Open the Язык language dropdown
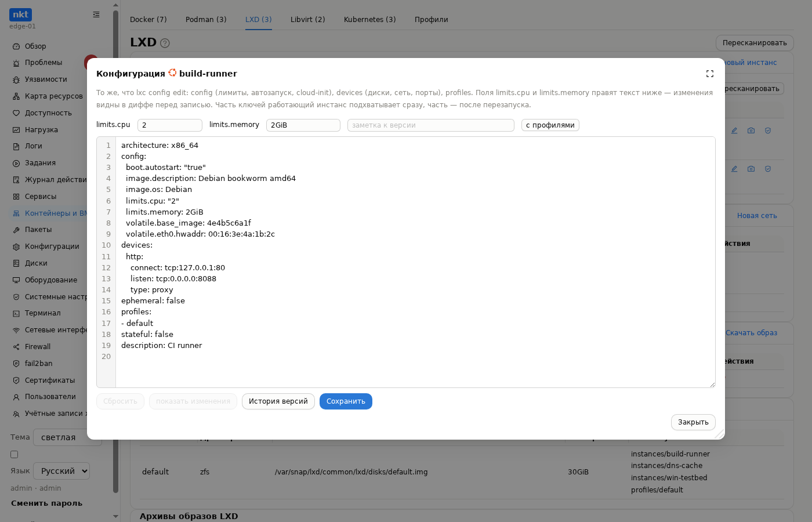The height and width of the screenshot is (522, 812). [61, 471]
